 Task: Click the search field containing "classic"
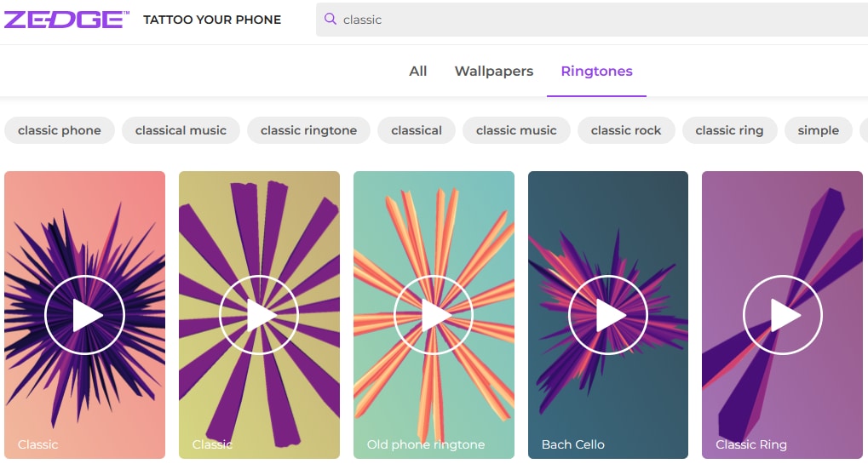[x=596, y=20]
